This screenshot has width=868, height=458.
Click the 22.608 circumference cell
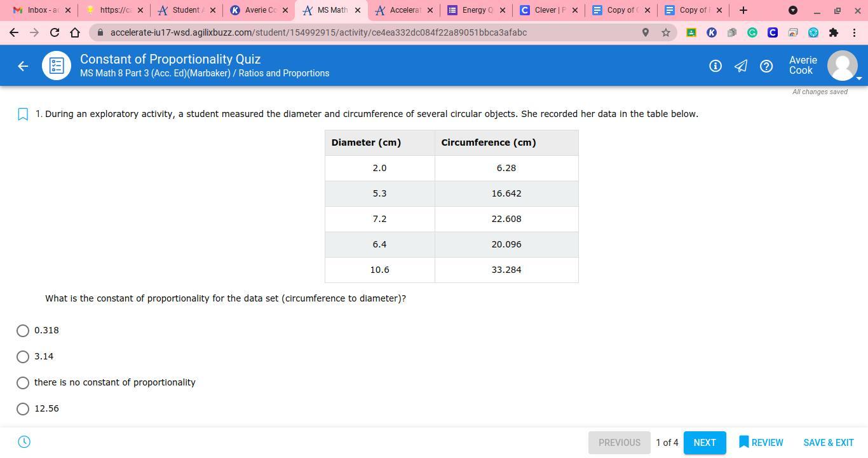click(506, 219)
